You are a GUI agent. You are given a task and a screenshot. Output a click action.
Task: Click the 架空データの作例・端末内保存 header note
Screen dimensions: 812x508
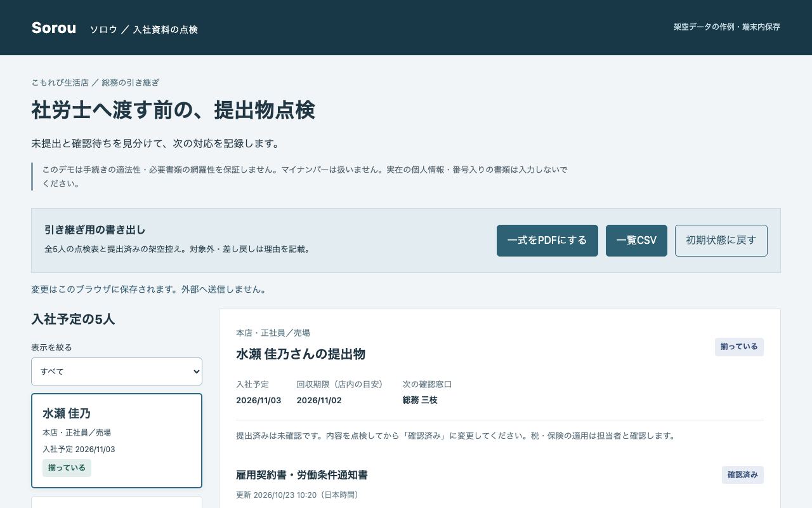pyautogui.click(x=727, y=27)
